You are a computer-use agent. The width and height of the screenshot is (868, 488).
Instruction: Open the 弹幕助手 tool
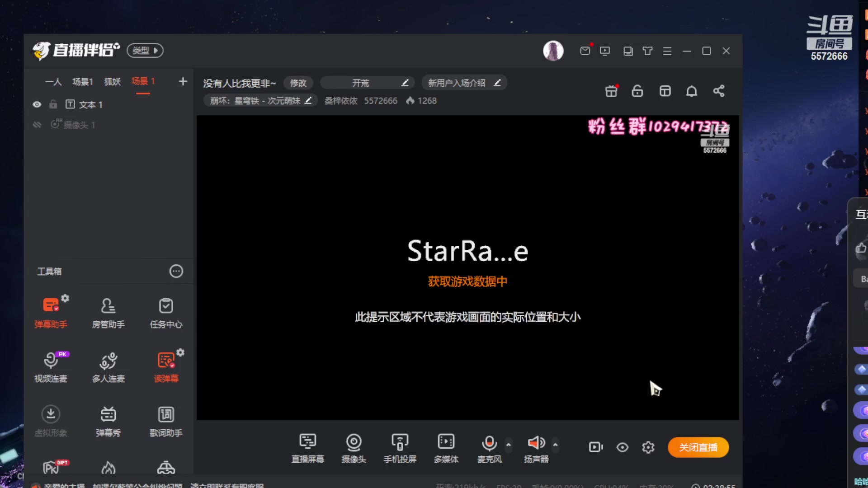tap(51, 313)
